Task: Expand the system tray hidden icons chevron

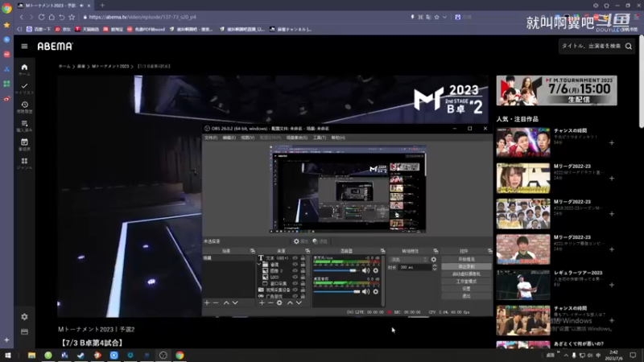Action: coord(566,356)
